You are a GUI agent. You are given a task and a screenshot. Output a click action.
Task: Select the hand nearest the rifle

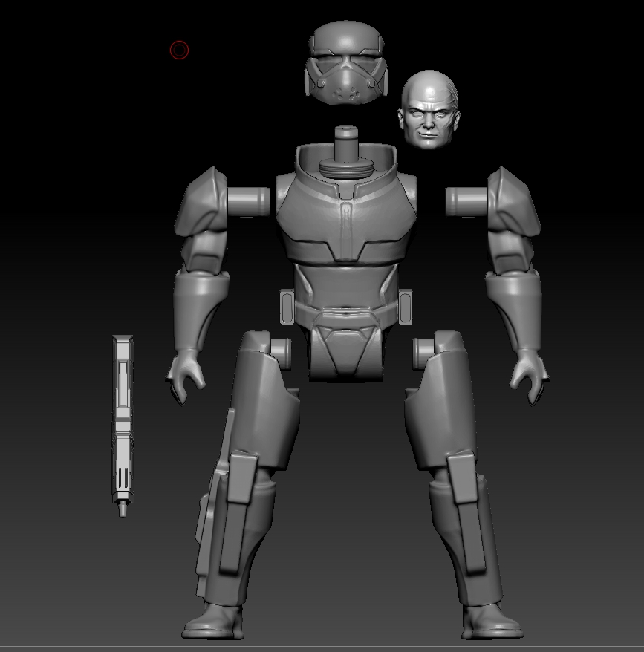(186, 376)
